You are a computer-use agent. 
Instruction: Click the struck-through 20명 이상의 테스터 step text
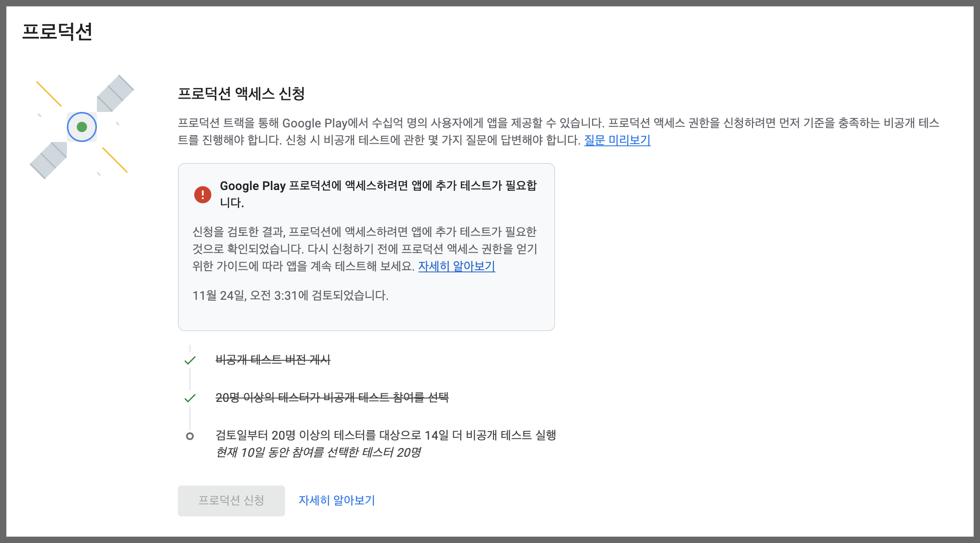[332, 398]
